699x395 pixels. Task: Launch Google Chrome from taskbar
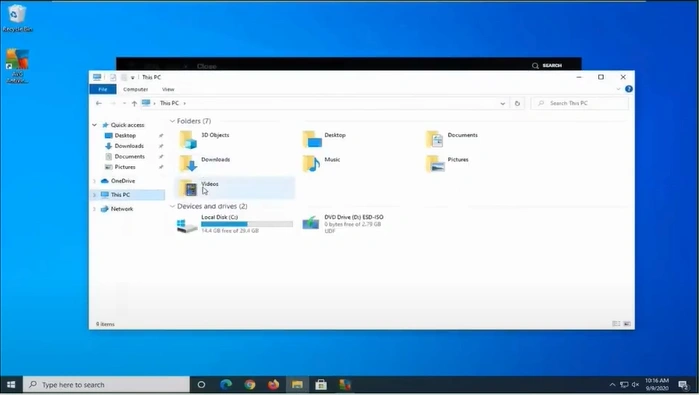point(250,384)
